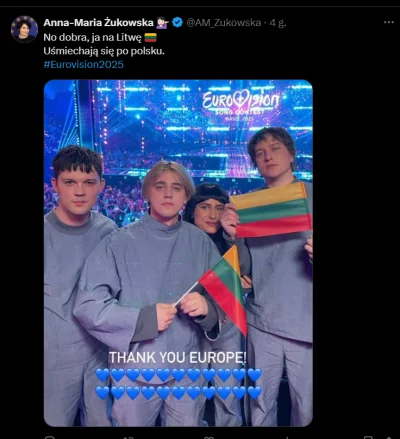Viewport: 400px width, 439px height.
Task: Open the #Eurovision2025 hashtag
Action: tap(83, 64)
